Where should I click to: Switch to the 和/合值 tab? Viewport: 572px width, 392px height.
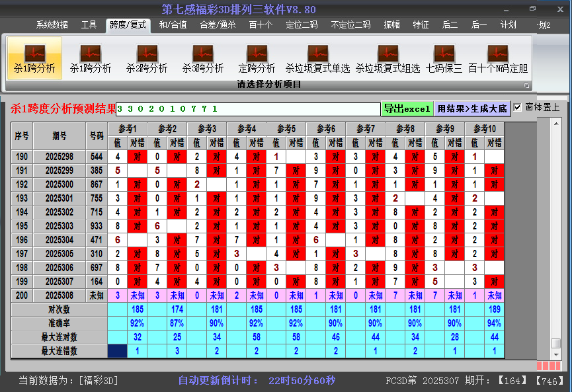(x=173, y=25)
